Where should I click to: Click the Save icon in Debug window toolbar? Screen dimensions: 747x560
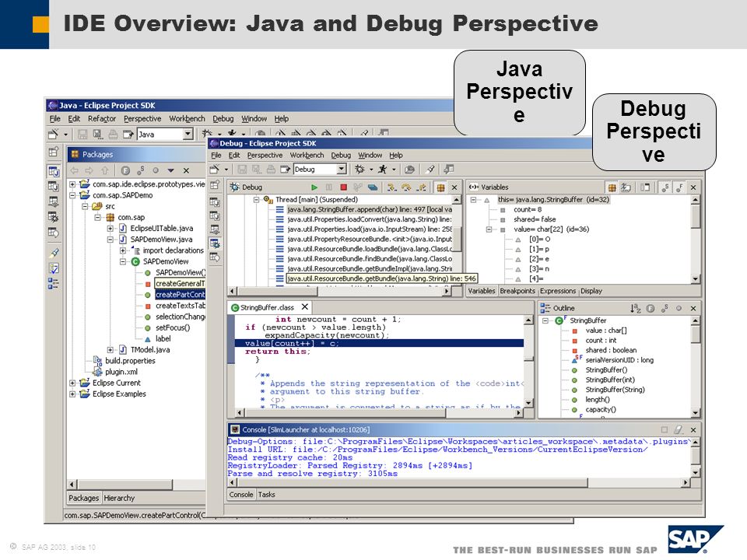(x=242, y=169)
